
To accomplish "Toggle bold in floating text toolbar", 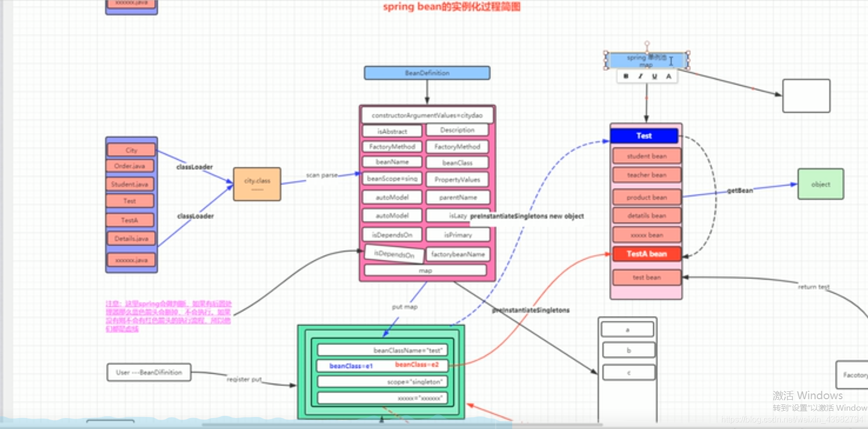I will (626, 76).
